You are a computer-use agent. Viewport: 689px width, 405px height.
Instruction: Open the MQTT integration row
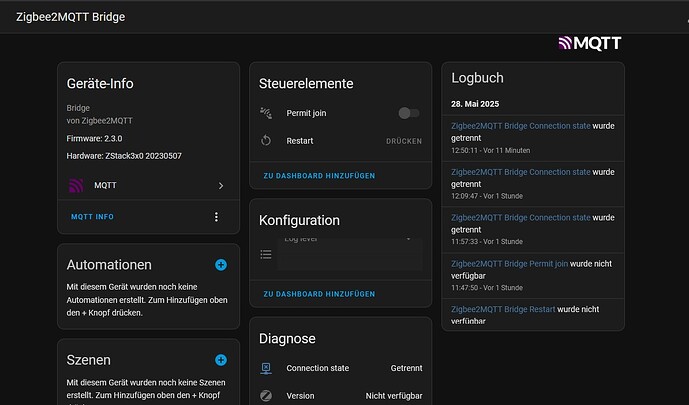tap(149, 185)
